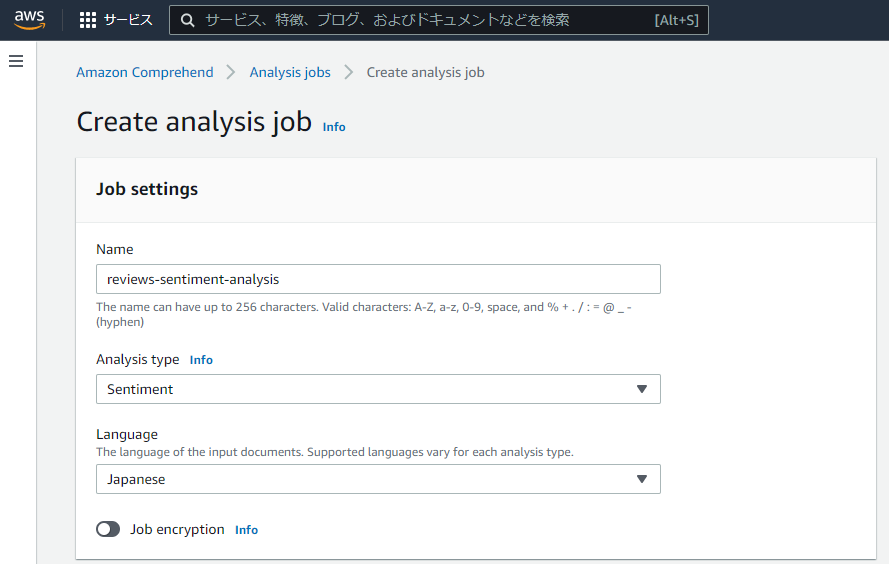Click the search magnifier icon
The image size is (889, 564).
188,20
